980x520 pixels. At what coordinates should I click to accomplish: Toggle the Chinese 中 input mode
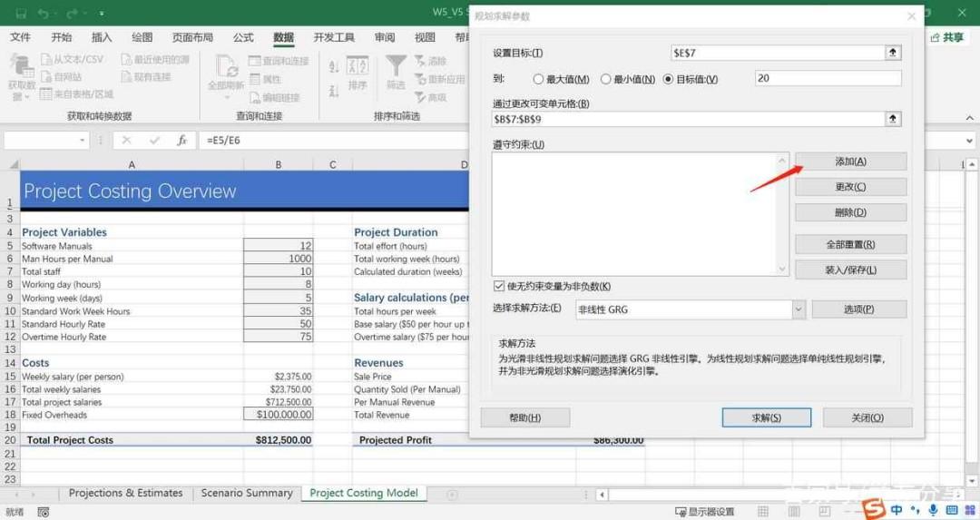[897, 510]
